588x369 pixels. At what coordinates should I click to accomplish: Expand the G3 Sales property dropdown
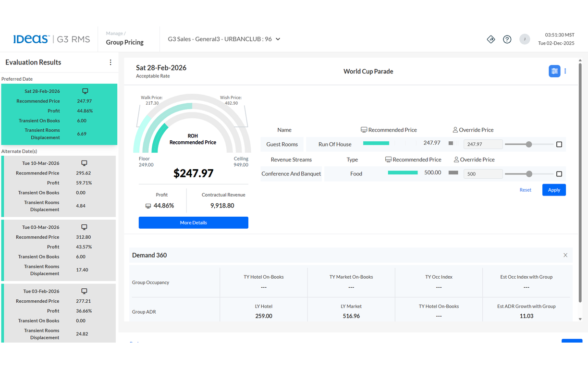tap(224, 39)
